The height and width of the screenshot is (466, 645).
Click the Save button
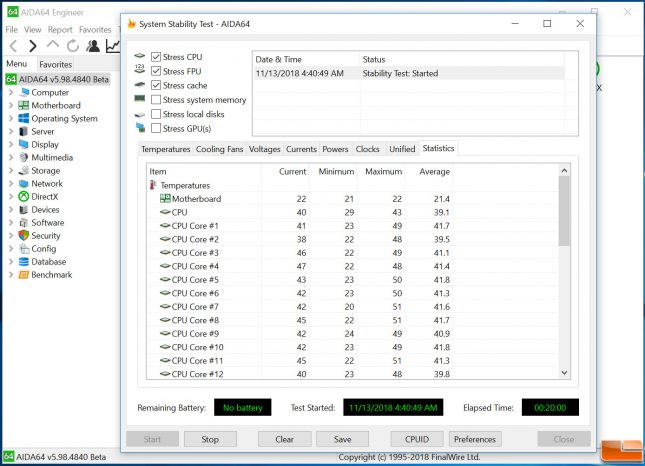[x=342, y=439]
